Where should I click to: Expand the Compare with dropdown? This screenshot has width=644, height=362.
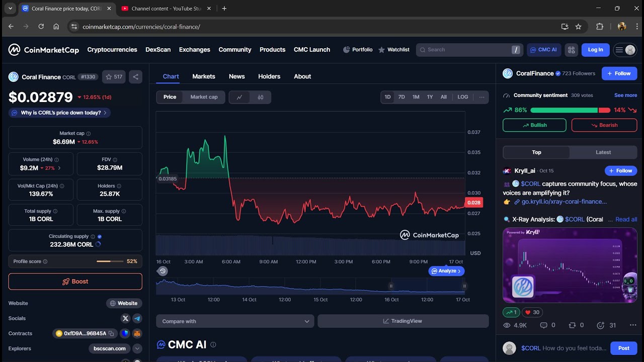pyautogui.click(x=235, y=321)
